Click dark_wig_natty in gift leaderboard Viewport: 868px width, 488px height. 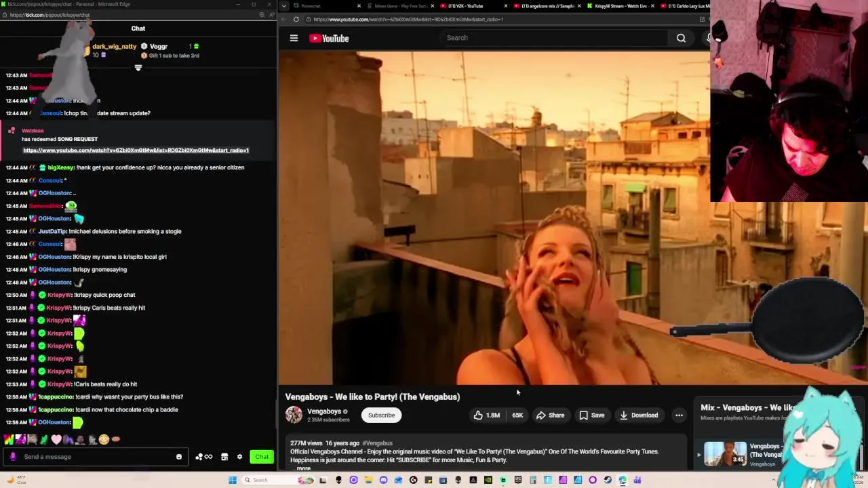point(114,47)
